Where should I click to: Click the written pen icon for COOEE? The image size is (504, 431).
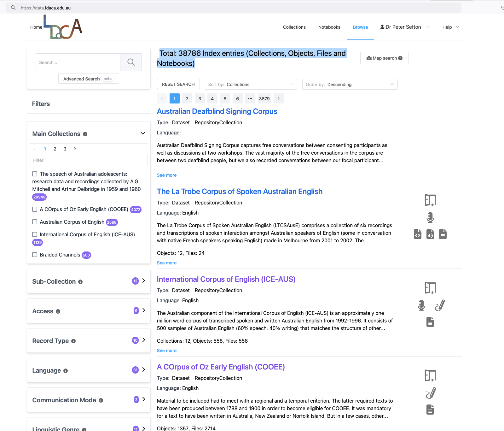[431, 393]
